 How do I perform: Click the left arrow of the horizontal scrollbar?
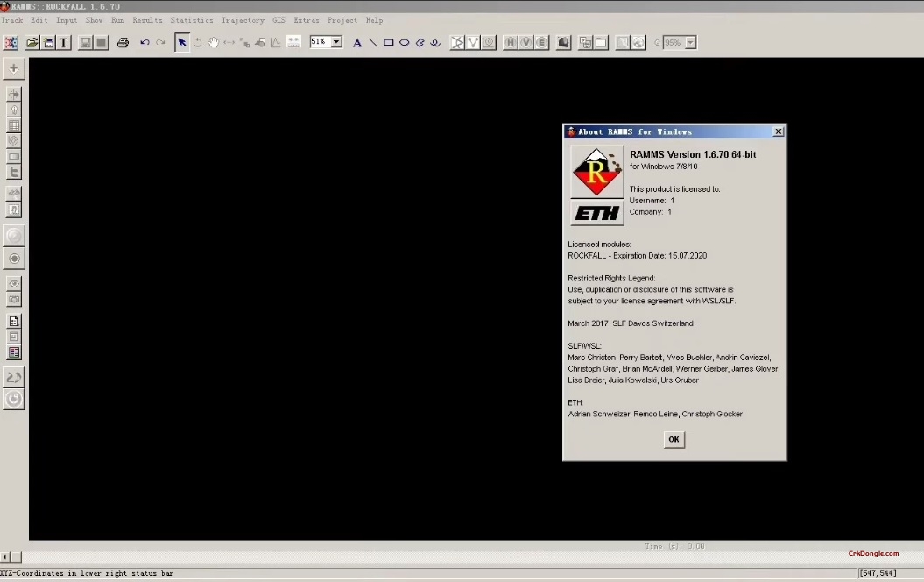point(5,556)
